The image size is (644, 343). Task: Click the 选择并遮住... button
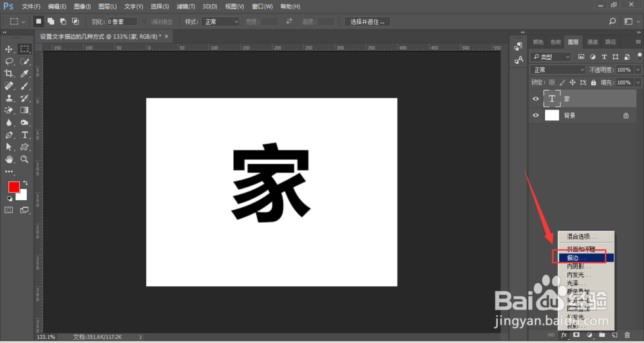367,21
